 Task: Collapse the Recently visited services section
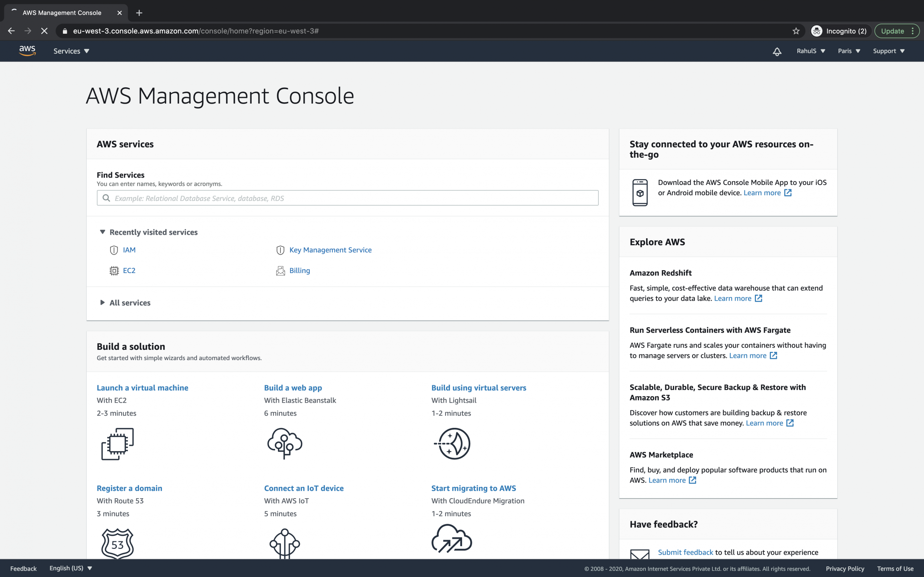(x=102, y=232)
